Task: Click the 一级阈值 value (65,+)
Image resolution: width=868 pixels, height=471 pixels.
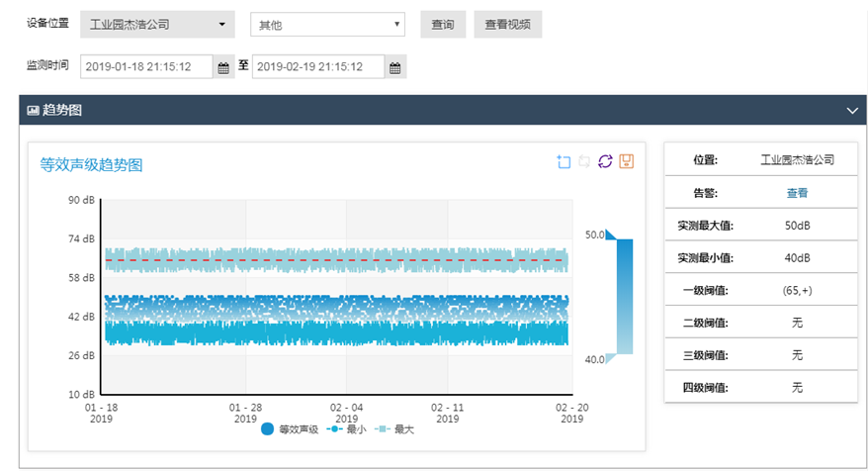Action: tap(797, 290)
